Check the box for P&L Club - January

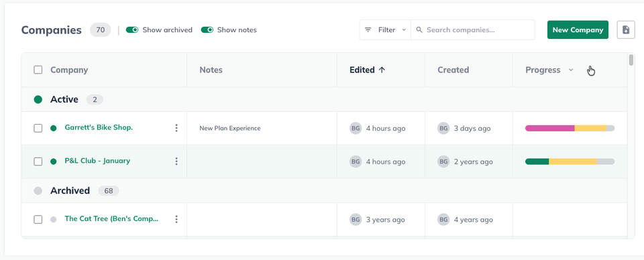click(x=38, y=161)
